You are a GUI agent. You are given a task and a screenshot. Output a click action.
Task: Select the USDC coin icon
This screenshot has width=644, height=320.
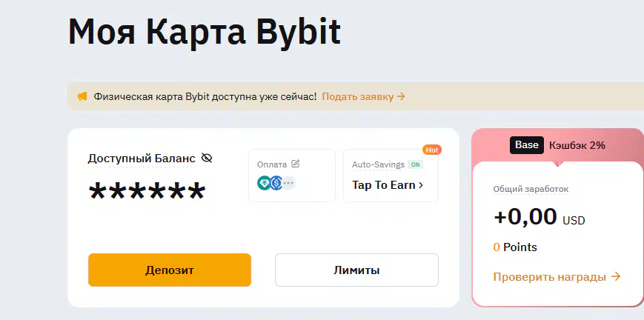(276, 183)
